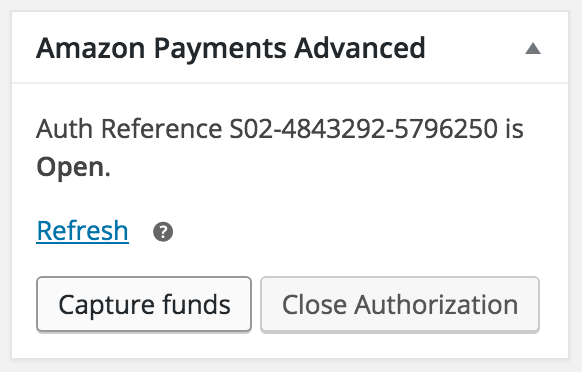Click the word Amazon in the heading
582x372 pixels.
click(x=91, y=48)
